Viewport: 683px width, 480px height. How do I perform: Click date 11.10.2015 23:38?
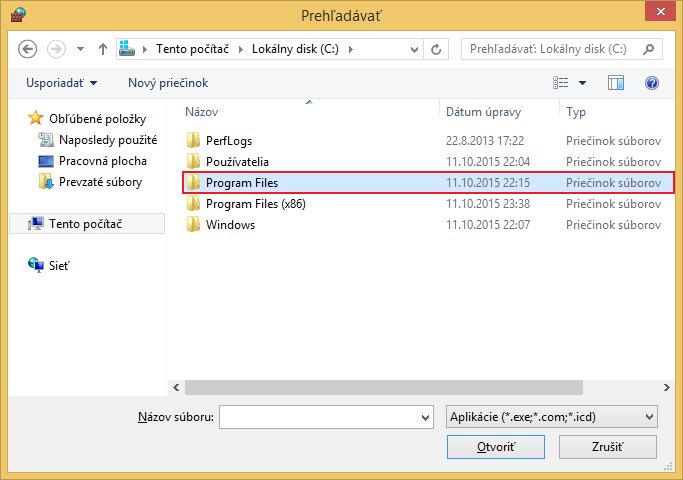[x=488, y=203]
